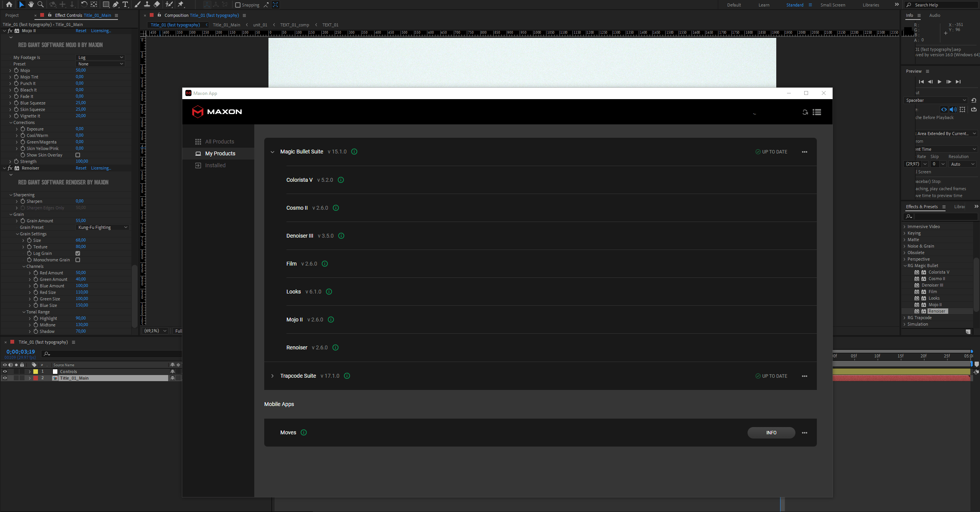Viewport: 980px width, 512px height.
Task: Select the Zoom magnifier tool
Action: pyautogui.click(x=40, y=5)
